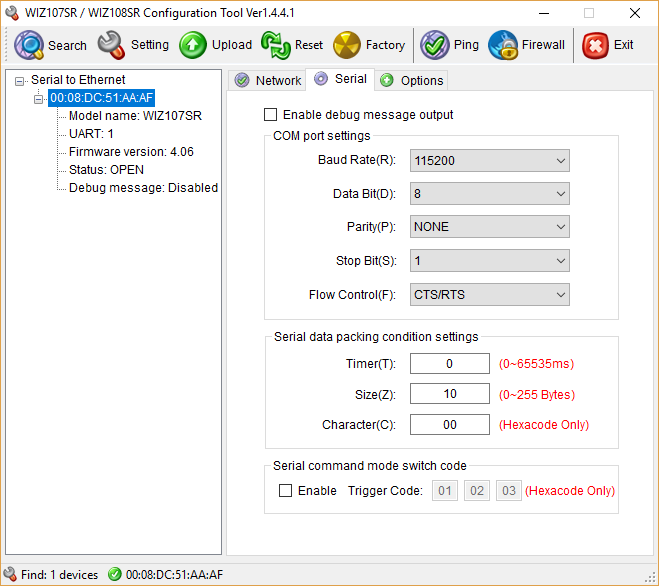Switch to the Network tab
The height and width of the screenshot is (586, 659).
coord(267,80)
